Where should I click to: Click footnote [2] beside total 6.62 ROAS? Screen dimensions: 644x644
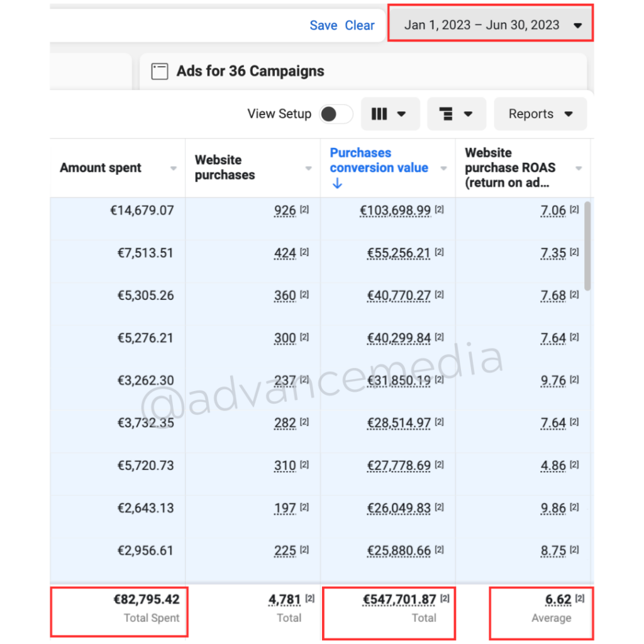click(579, 599)
